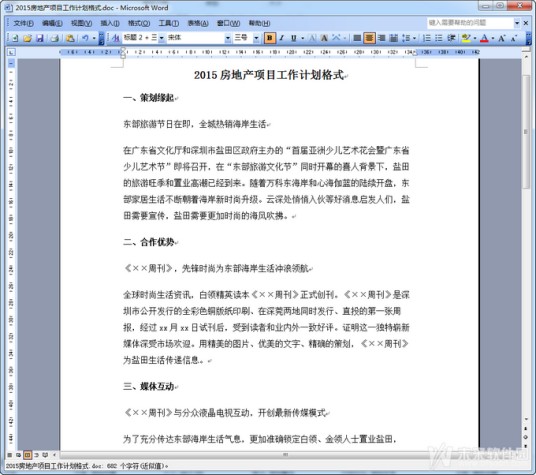Apply distributed alignment
This screenshot has height=475, width=536.
(394, 38)
